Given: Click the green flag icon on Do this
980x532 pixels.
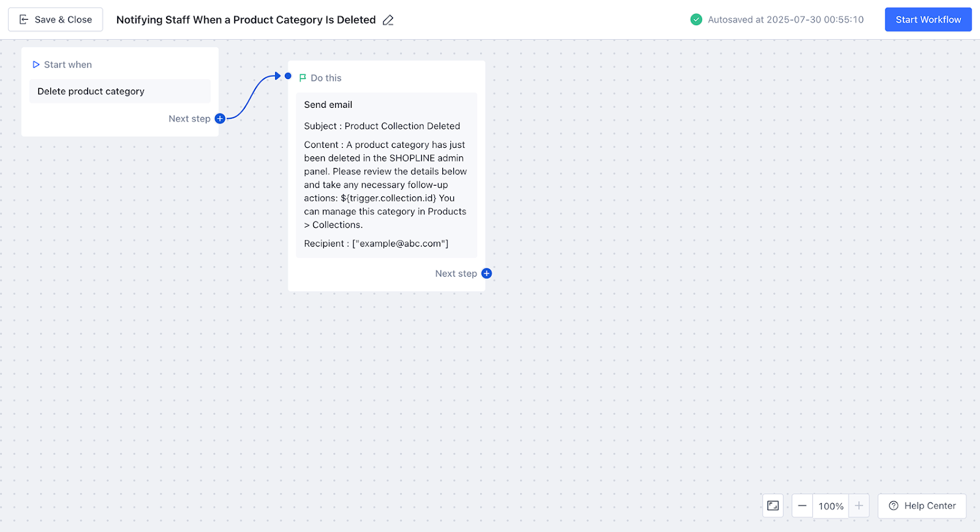Looking at the screenshot, I should click(303, 78).
